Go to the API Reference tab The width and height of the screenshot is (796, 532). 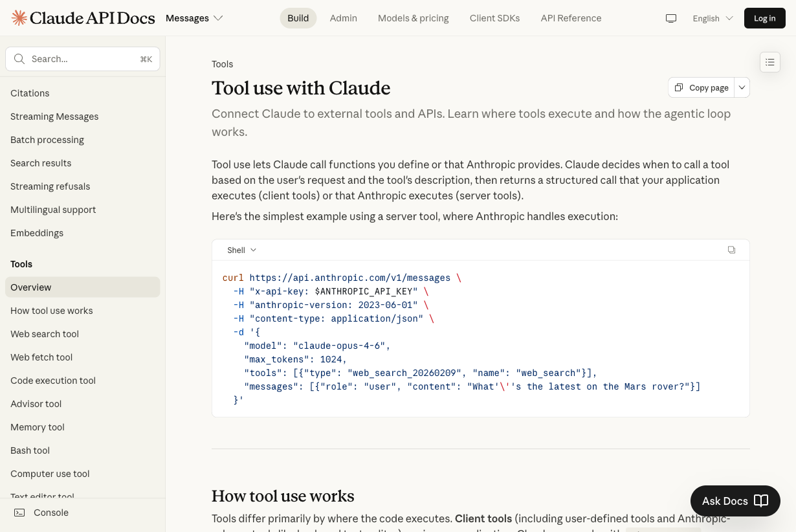pyautogui.click(x=571, y=18)
